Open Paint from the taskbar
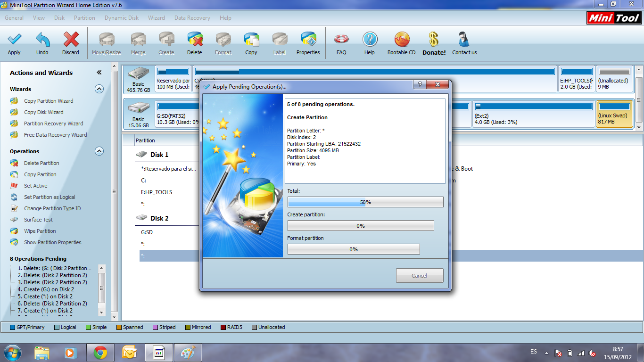Screen dimensions: 644x362 [x=188, y=353]
